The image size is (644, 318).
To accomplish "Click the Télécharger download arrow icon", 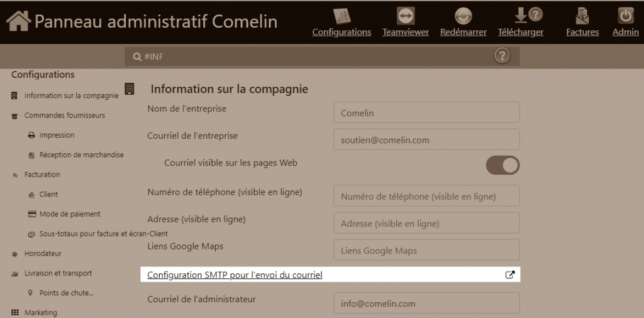I will (521, 15).
